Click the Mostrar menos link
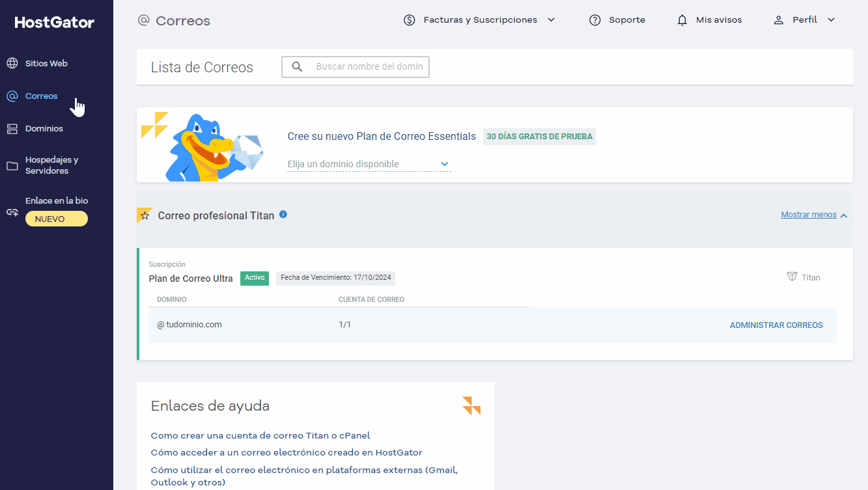868x490 pixels. pyautogui.click(x=809, y=215)
